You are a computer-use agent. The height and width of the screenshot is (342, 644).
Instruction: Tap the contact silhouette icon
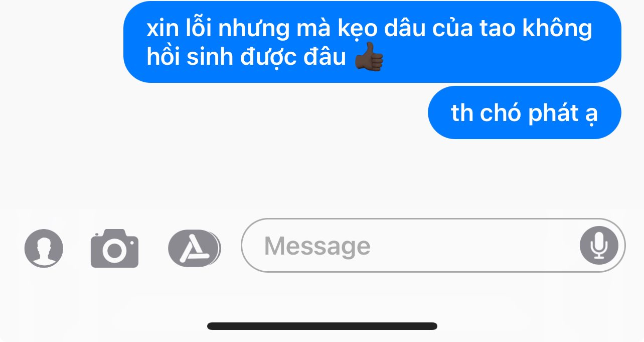click(44, 248)
